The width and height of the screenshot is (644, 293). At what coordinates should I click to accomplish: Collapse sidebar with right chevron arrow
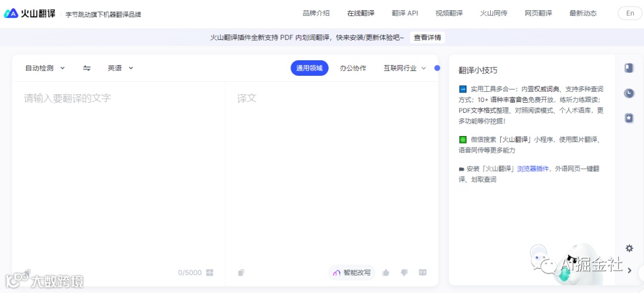coord(629,270)
